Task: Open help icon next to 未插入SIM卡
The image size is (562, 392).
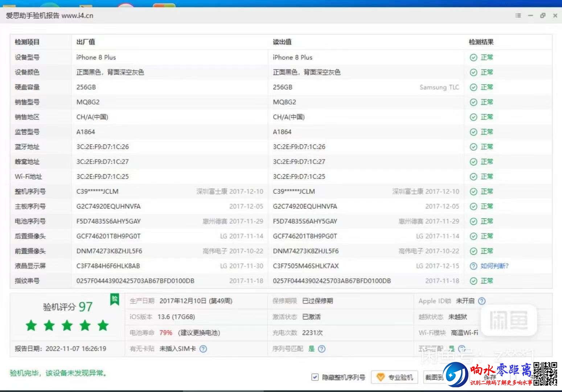Action: click(204, 349)
